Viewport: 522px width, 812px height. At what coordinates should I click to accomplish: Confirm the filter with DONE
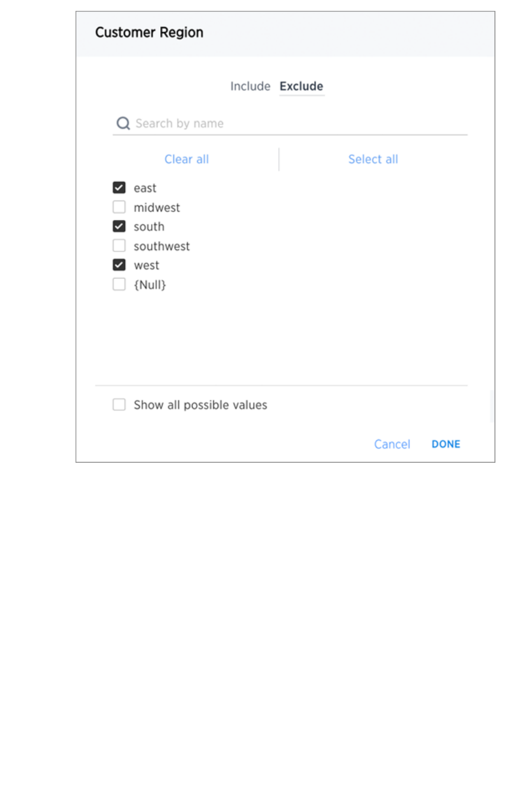[x=446, y=444]
